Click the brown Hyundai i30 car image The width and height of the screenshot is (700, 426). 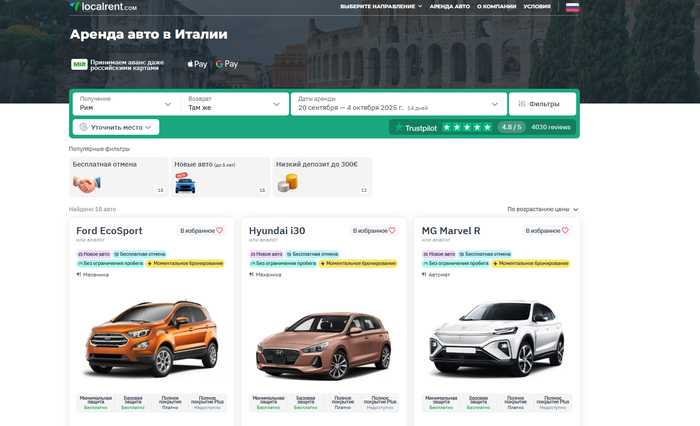(324, 345)
